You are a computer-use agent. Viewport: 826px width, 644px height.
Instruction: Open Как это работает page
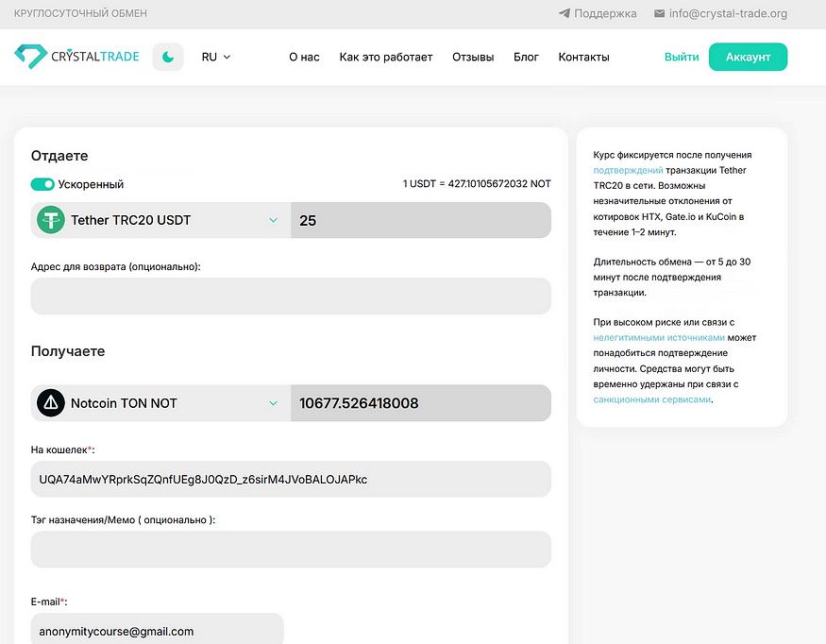(385, 57)
